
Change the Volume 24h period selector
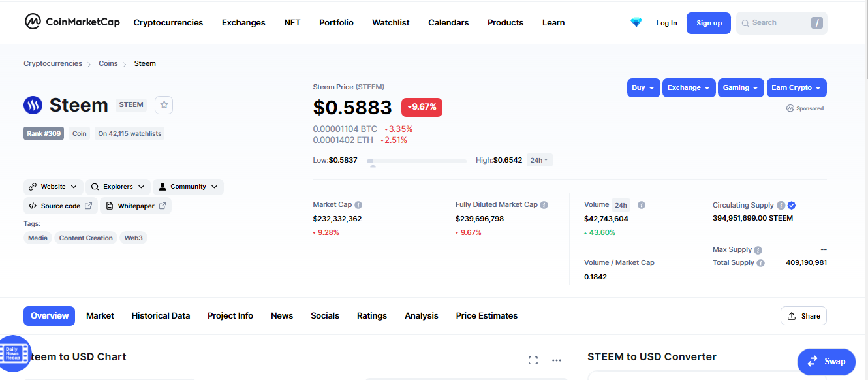click(x=622, y=205)
